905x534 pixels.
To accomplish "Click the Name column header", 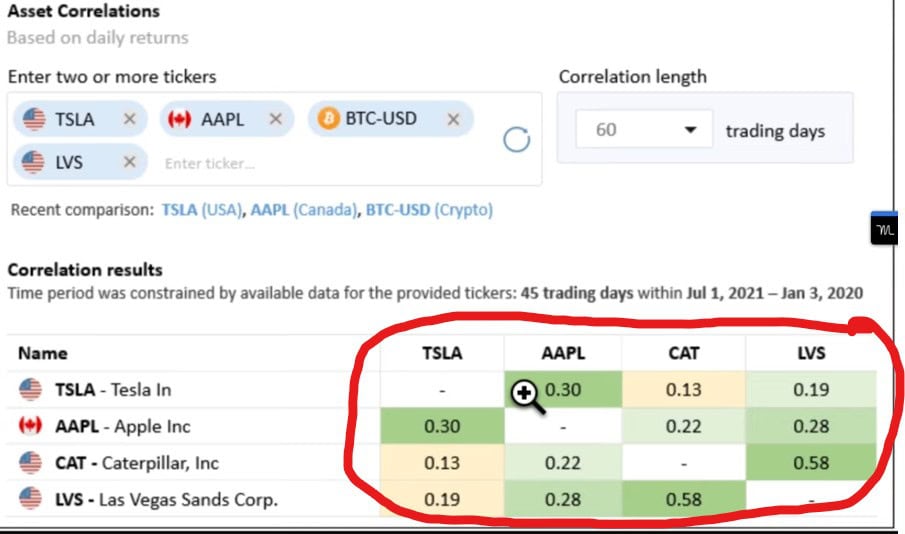I will pos(43,353).
